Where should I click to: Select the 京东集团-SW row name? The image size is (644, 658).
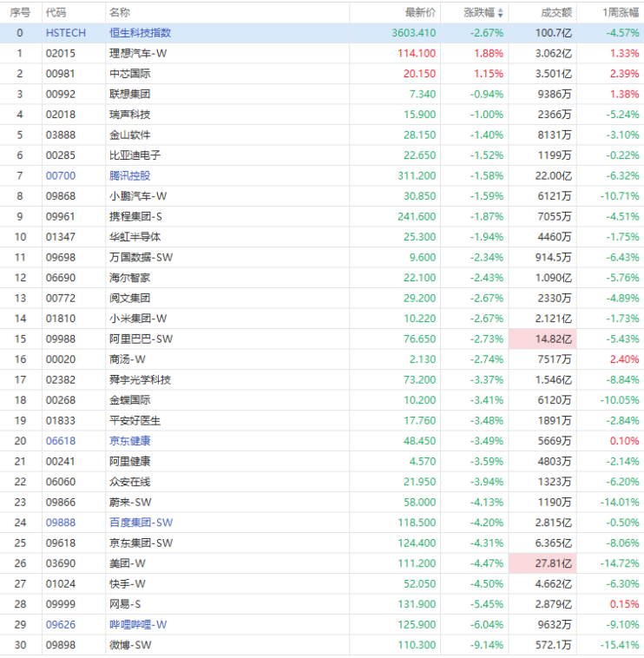(x=141, y=543)
